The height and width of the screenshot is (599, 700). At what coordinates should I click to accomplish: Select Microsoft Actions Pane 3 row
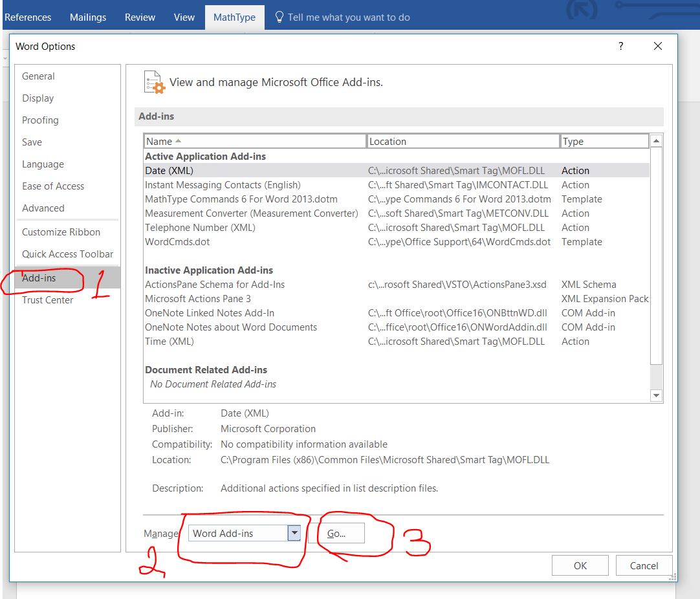pos(397,299)
